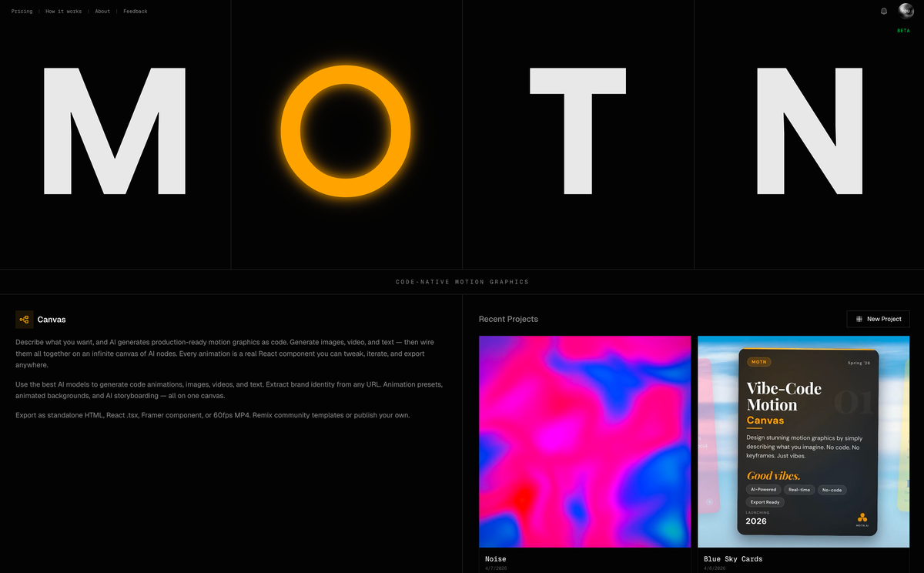Screen dimensions: 924x573
Task: Click the large white N letter
Action: coord(809,131)
